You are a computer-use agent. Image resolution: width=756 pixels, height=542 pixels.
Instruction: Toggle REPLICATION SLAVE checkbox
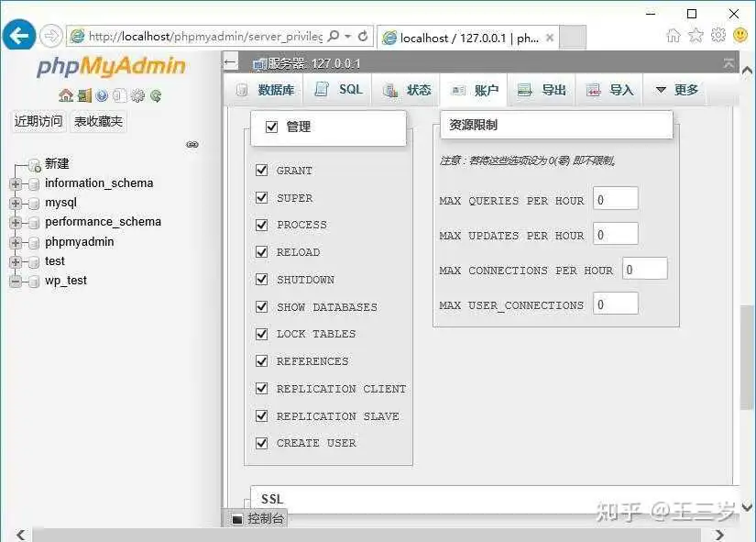(261, 416)
